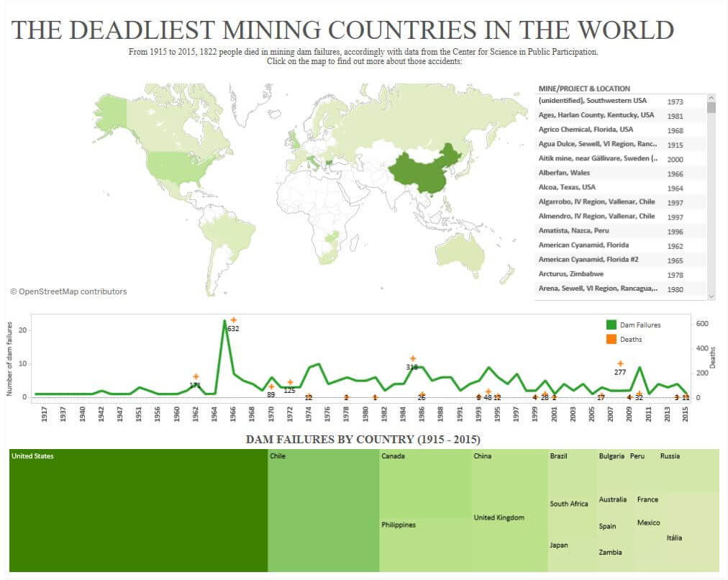Click the Peru treemap tile
The image size is (728, 580).
tap(643, 471)
